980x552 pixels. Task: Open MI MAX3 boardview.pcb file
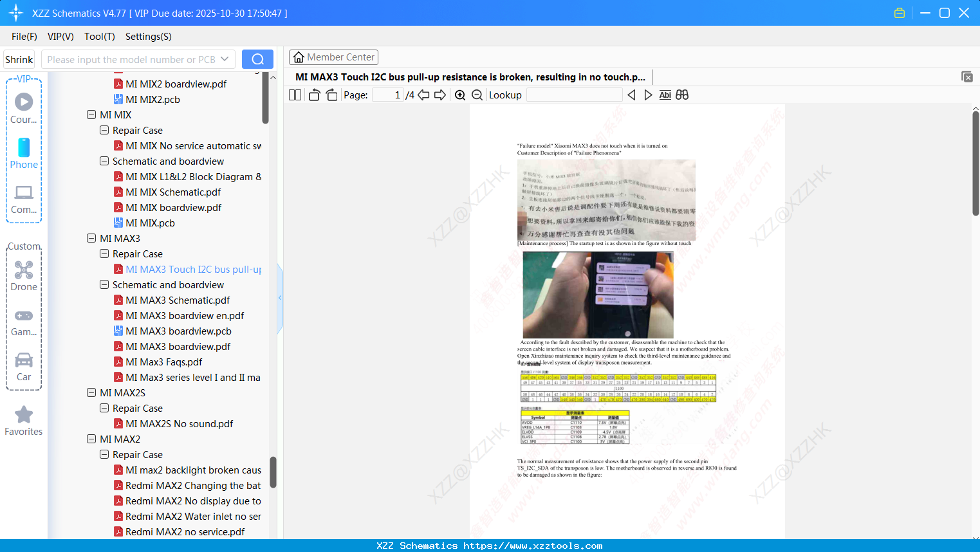click(178, 331)
